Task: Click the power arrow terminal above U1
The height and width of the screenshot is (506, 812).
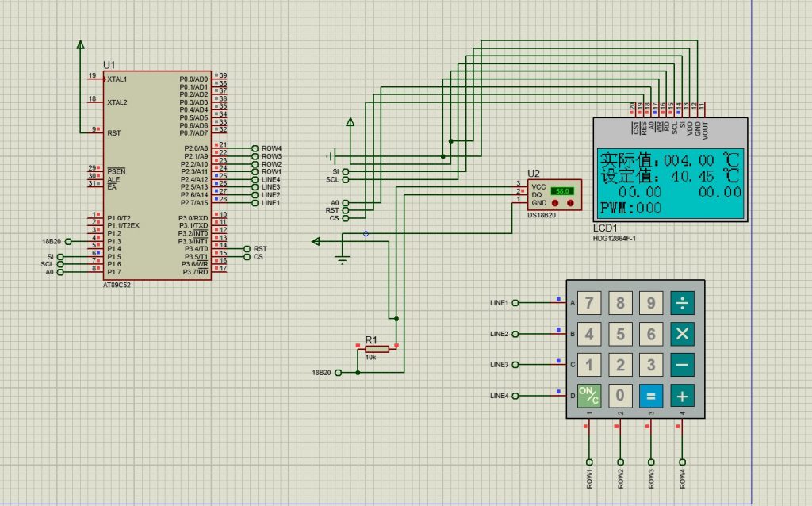Action: click(x=80, y=46)
